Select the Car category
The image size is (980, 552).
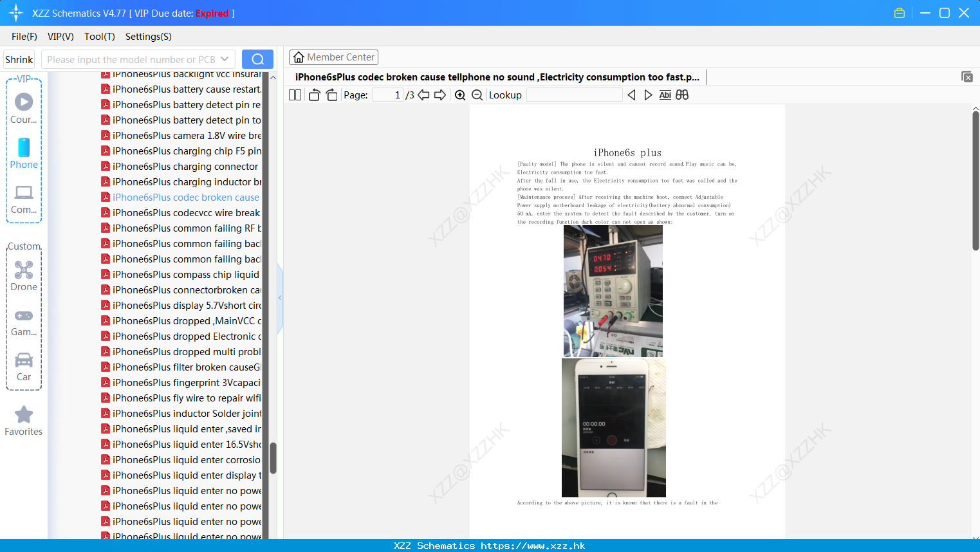24,367
